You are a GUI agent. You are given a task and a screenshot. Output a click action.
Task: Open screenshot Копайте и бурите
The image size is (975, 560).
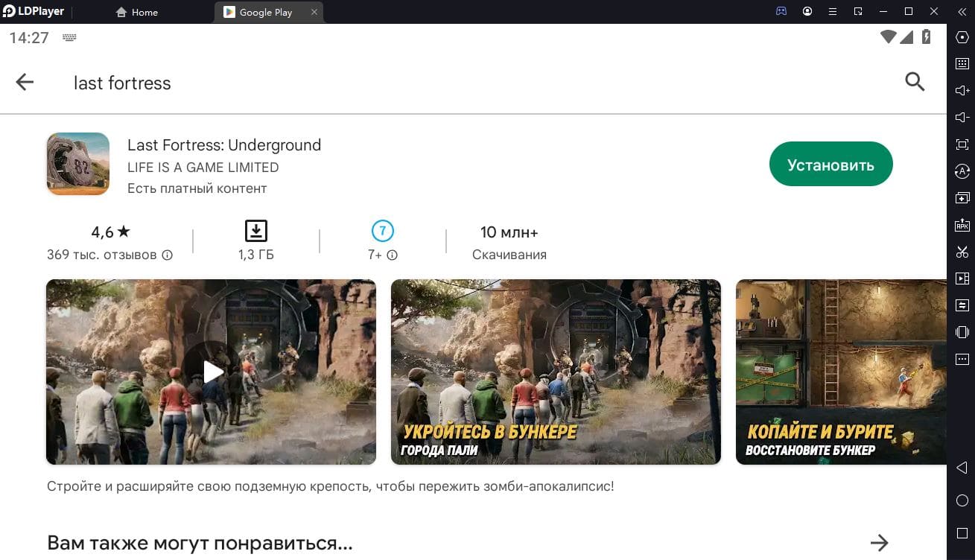point(841,372)
